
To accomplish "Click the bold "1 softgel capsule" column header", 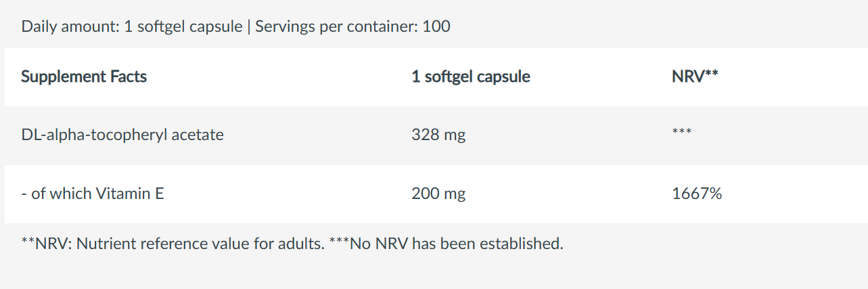I will tap(470, 77).
